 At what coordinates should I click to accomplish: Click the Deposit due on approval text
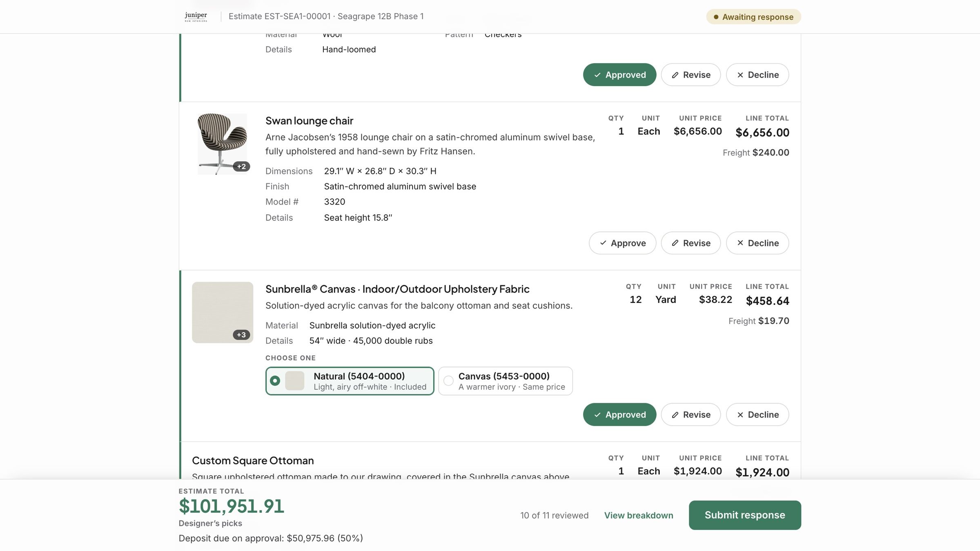point(271,538)
